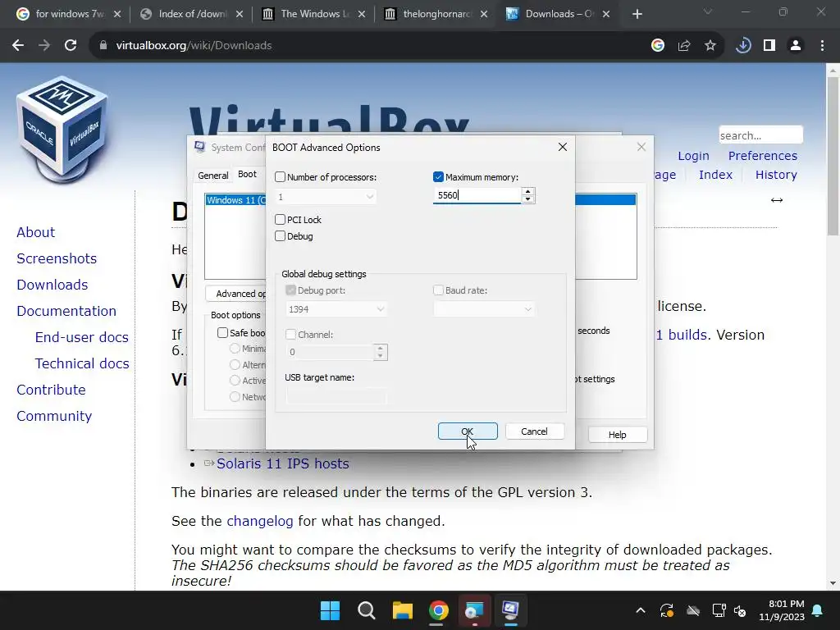The height and width of the screenshot is (630, 840).
Task: Enable PCI Lock checkbox
Action: (x=281, y=219)
